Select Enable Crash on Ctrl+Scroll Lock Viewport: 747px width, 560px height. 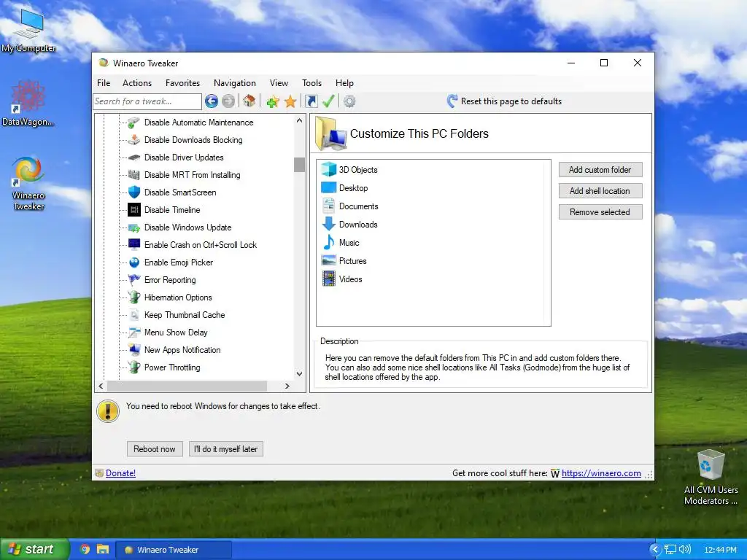click(x=201, y=245)
